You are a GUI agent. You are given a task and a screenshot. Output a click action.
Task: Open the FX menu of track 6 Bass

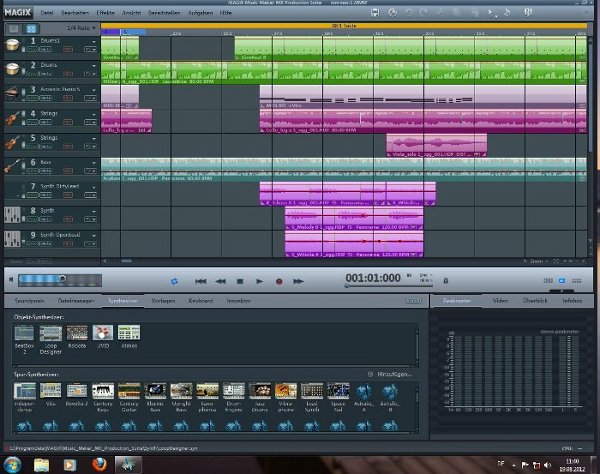pos(90,171)
